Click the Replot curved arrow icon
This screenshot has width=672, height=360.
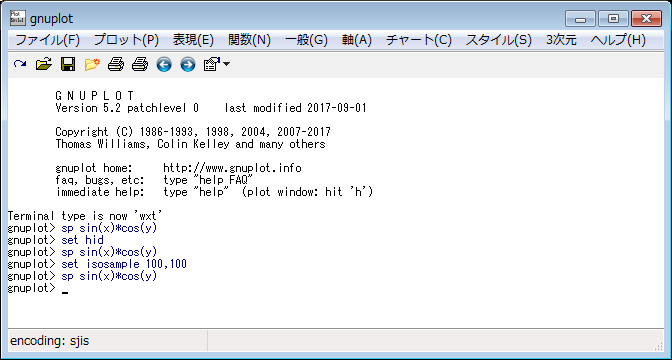pyautogui.click(x=20, y=65)
